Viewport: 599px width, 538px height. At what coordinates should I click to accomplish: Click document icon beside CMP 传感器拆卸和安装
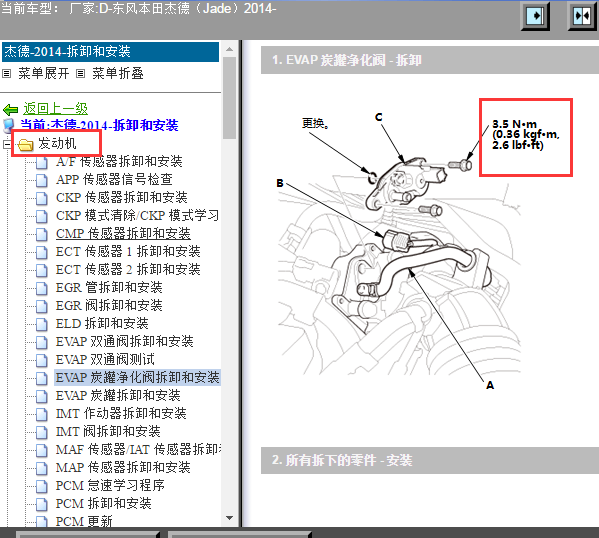42,234
